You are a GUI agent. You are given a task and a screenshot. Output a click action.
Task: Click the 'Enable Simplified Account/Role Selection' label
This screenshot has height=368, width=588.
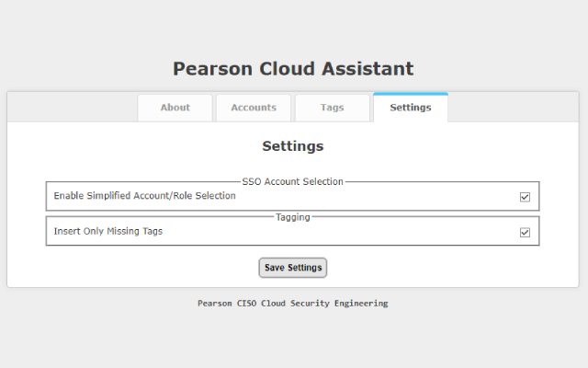pyautogui.click(x=145, y=196)
